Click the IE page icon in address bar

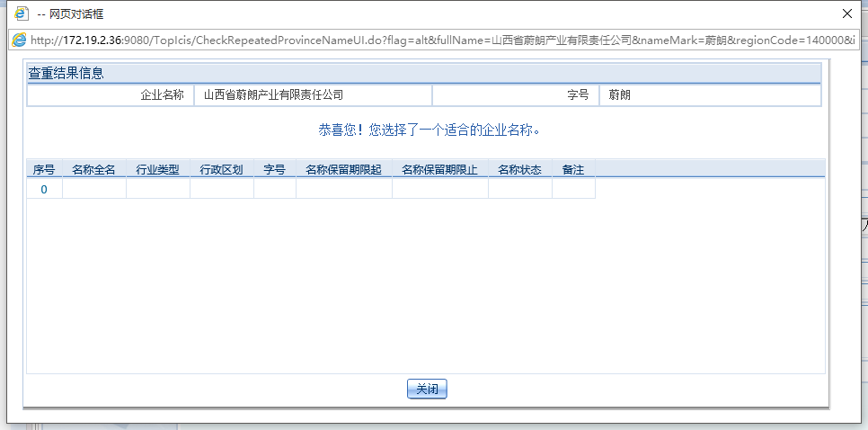tap(20, 40)
